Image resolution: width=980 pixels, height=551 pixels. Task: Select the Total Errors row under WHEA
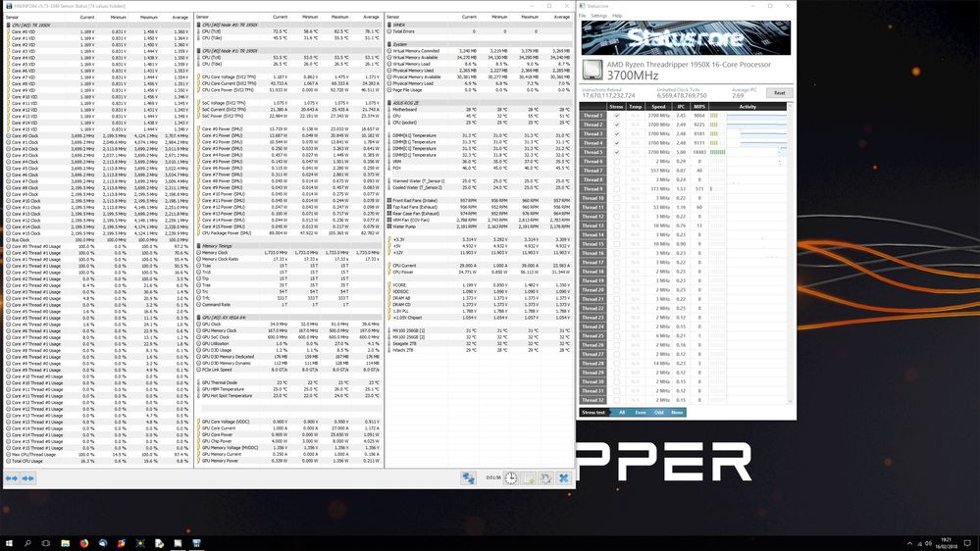point(479,31)
